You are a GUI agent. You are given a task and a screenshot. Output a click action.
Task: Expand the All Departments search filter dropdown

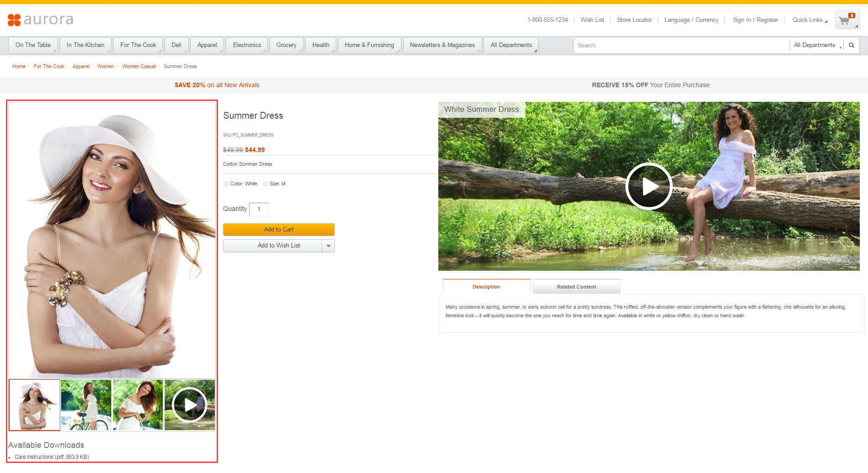pyautogui.click(x=816, y=45)
